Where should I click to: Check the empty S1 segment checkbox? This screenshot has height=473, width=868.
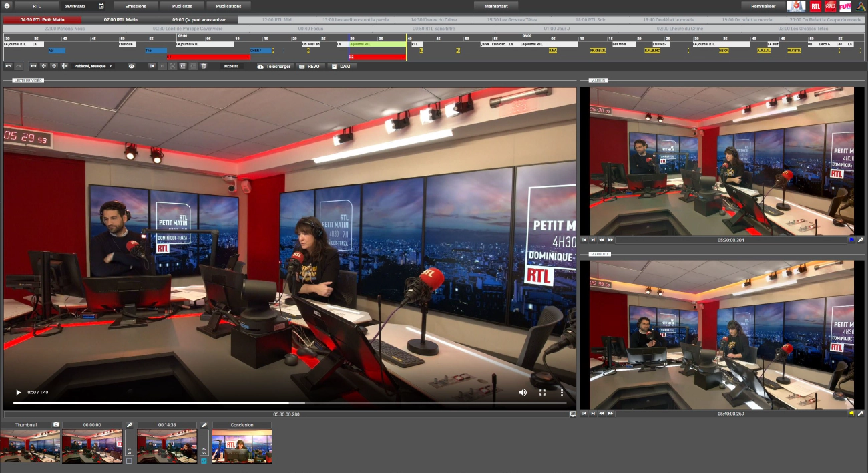click(129, 461)
